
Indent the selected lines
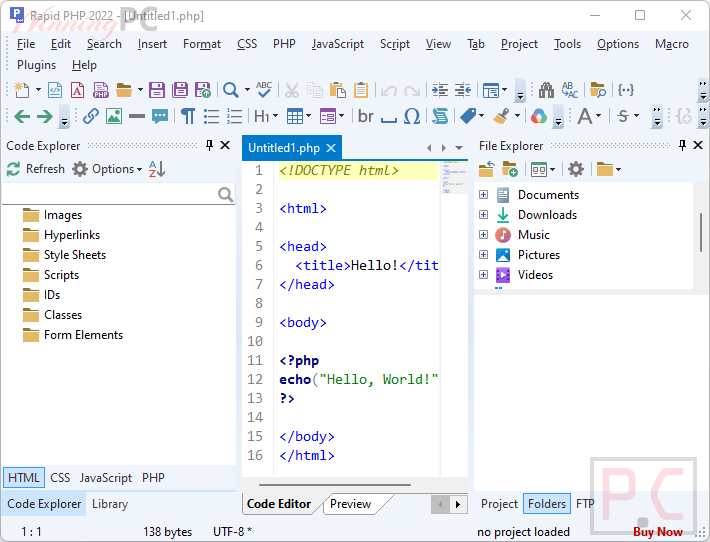coord(440,90)
